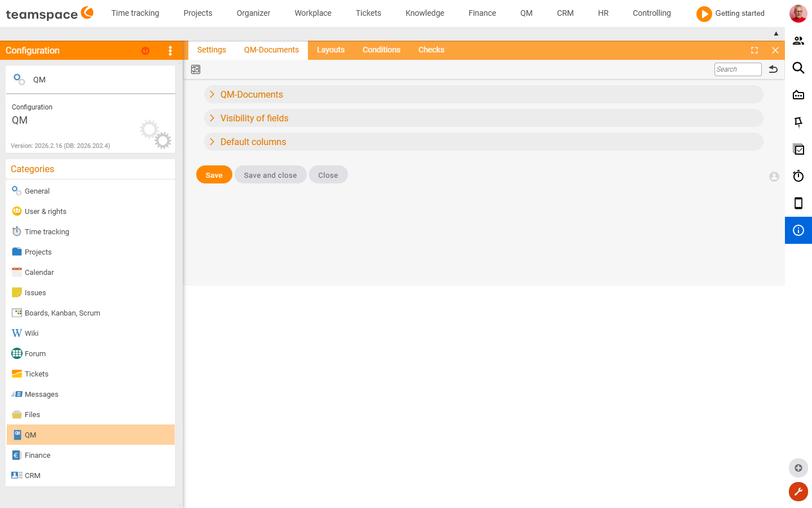Open the Knowledge menu
812x508 pixels.
point(425,13)
